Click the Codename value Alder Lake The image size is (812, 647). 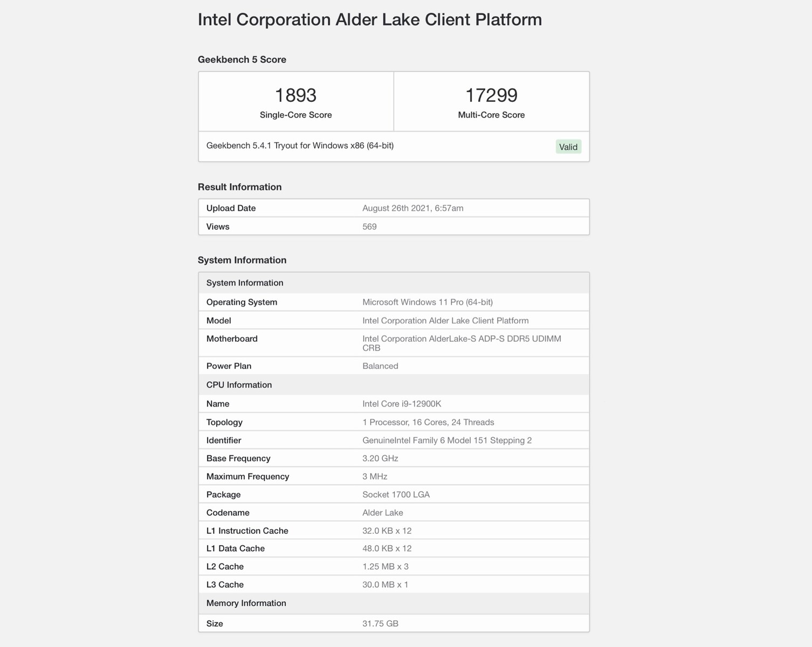point(382,513)
